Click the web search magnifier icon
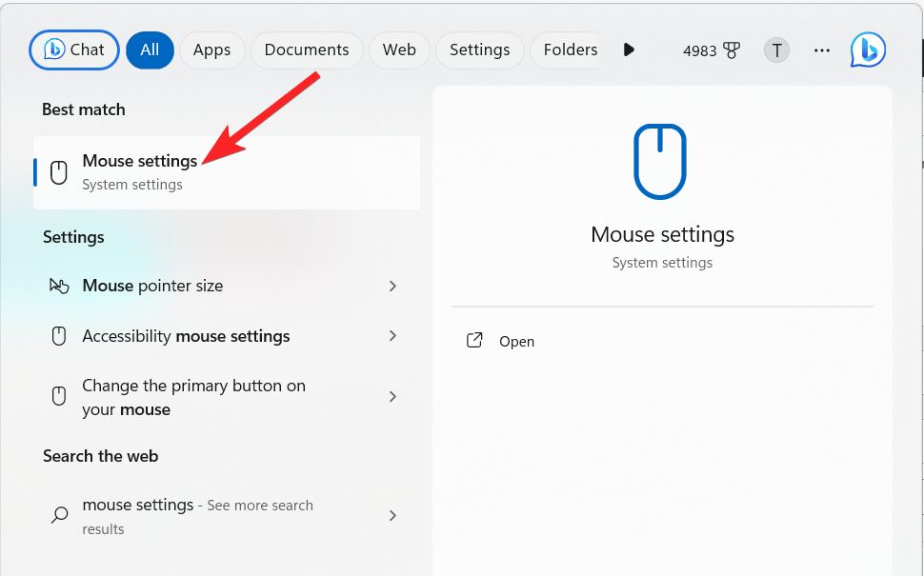924x576 pixels. [57, 515]
